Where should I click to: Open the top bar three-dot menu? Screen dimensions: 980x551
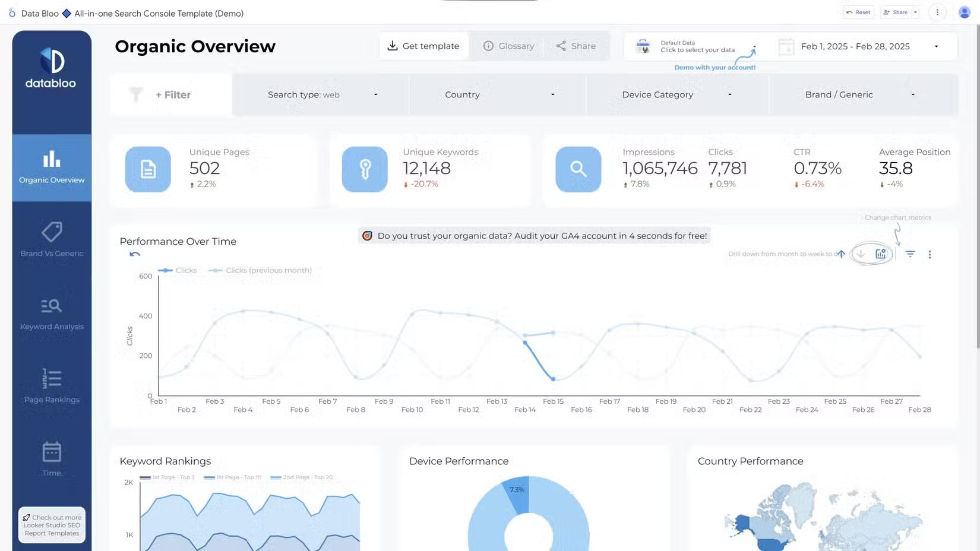pos(937,12)
